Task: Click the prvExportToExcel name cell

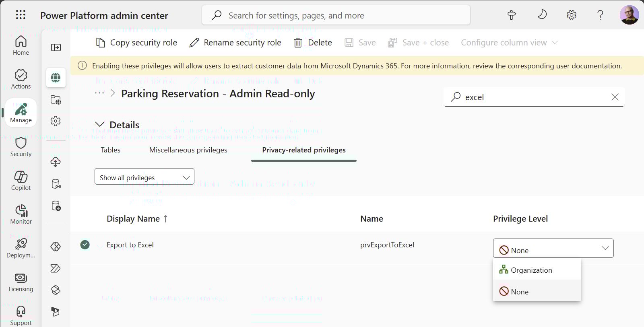Action: 387,245
